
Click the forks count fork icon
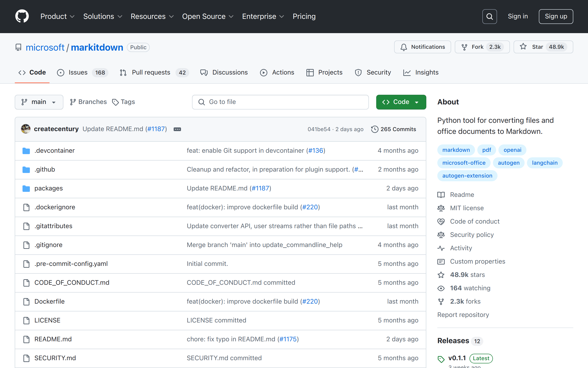441,302
